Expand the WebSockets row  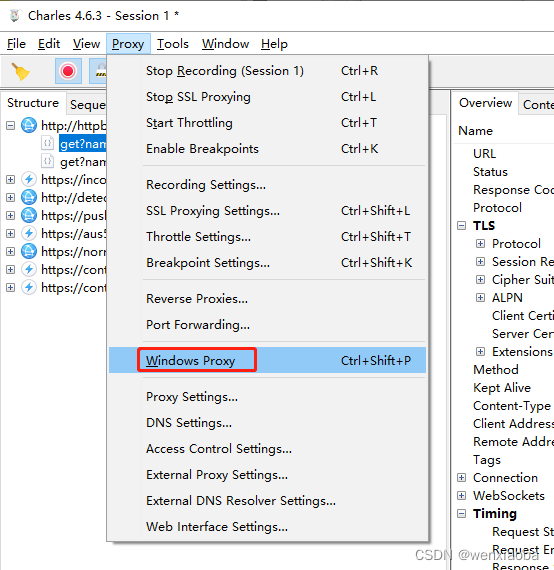click(x=461, y=495)
